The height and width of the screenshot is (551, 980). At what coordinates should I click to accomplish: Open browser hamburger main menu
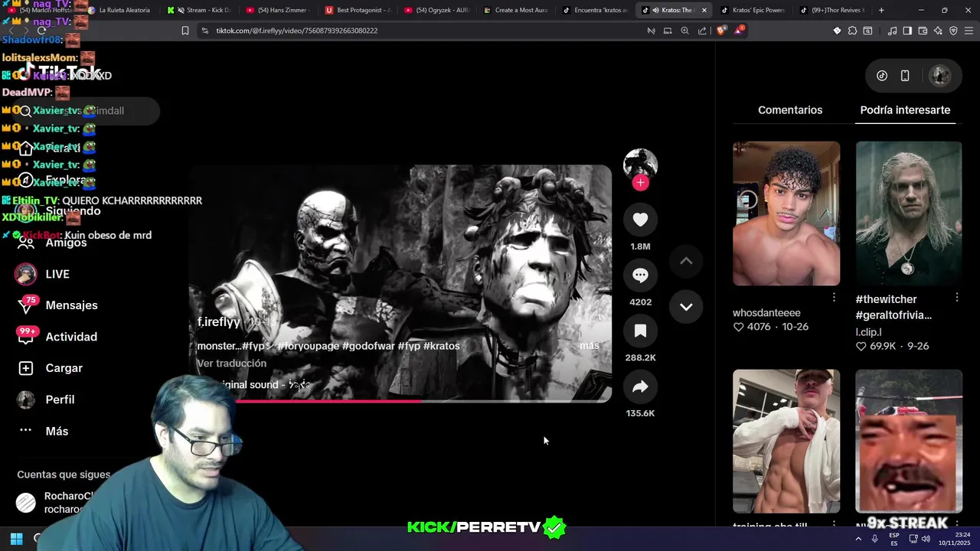pos(969,31)
